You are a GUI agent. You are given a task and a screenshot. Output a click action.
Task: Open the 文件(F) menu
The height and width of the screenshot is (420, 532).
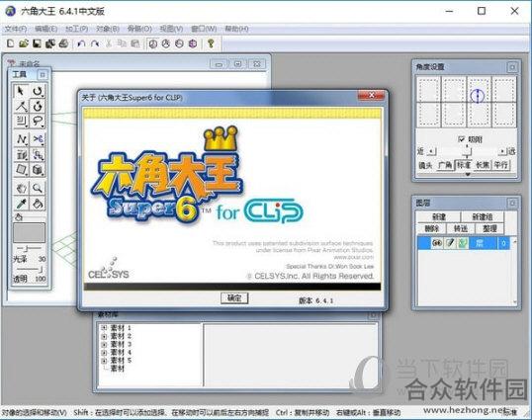coord(16,29)
